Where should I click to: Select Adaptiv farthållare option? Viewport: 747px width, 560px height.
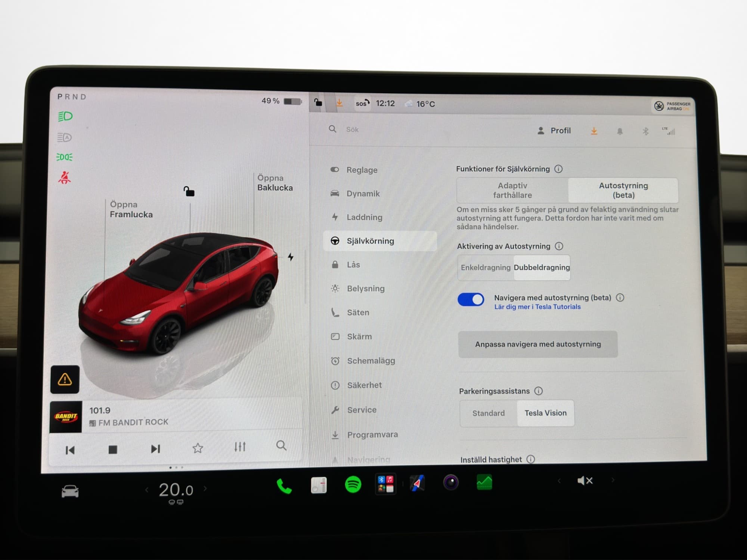(x=512, y=190)
